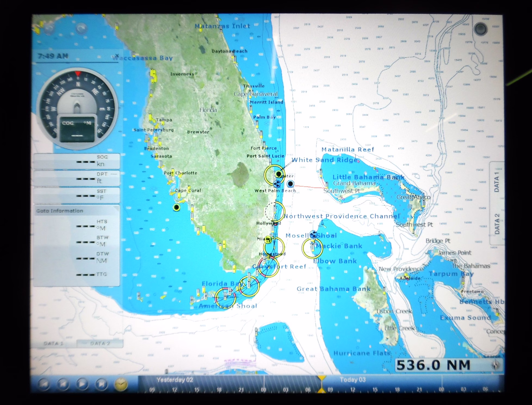Click the 'Elbow Bank' chart label
The height and width of the screenshot is (405, 532).
[x=335, y=261]
